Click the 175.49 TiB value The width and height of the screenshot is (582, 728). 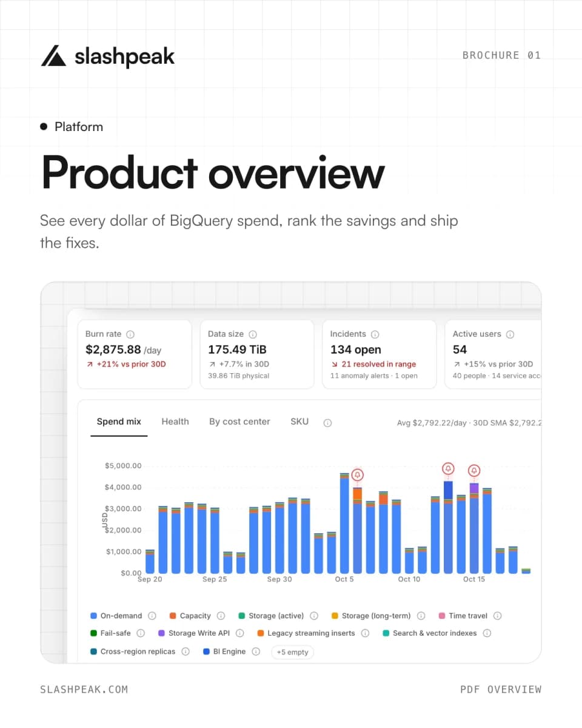pos(237,349)
